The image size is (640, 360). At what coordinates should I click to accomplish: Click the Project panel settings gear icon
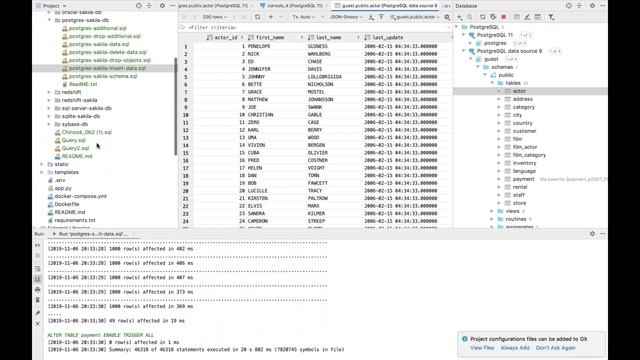click(x=162, y=6)
